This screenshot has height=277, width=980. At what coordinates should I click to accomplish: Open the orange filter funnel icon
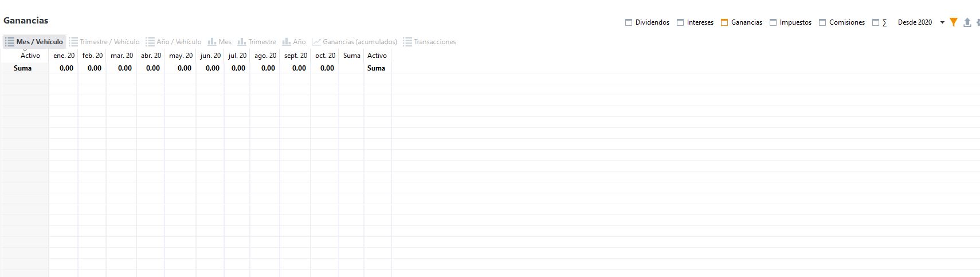(x=954, y=22)
